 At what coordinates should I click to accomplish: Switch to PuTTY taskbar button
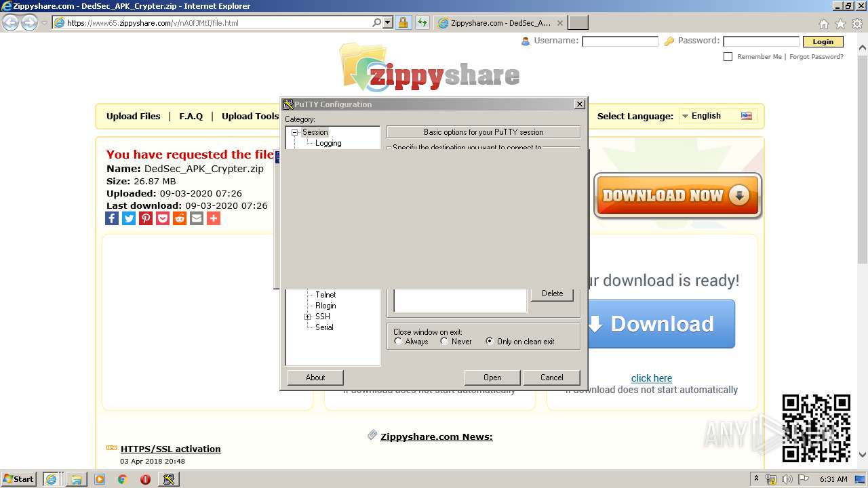169,479
